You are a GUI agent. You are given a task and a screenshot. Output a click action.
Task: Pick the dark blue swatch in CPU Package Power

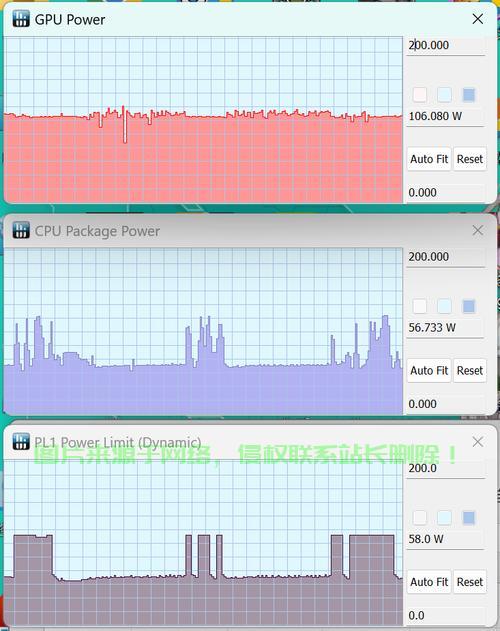tap(469, 306)
